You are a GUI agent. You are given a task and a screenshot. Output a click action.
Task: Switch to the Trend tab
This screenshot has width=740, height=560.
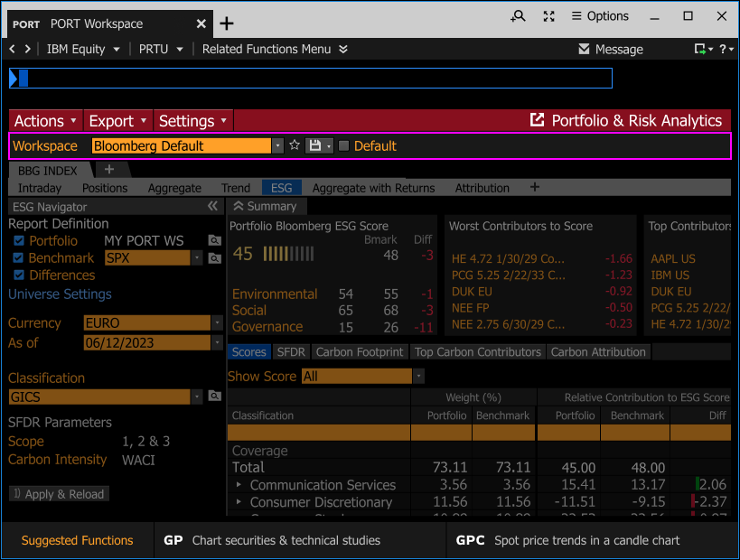pyautogui.click(x=236, y=188)
